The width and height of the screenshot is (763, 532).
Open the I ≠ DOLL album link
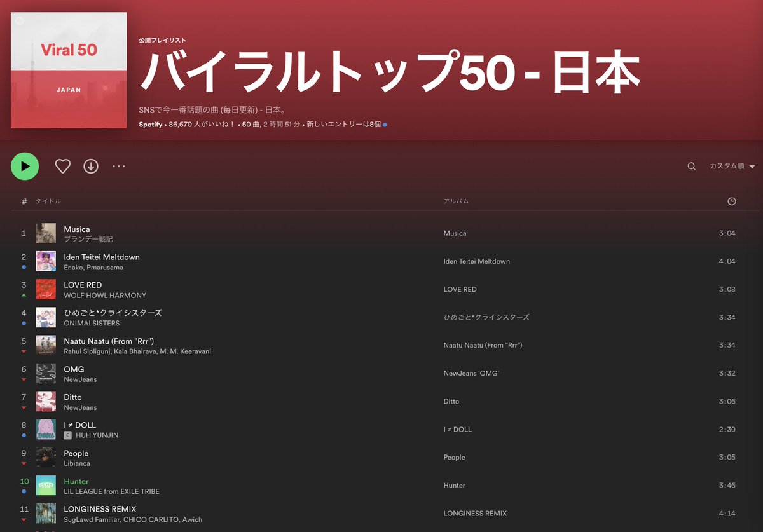pyautogui.click(x=457, y=429)
